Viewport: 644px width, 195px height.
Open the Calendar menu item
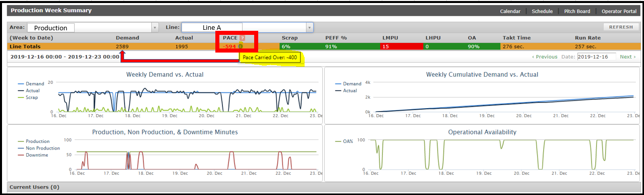pos(510,11)
